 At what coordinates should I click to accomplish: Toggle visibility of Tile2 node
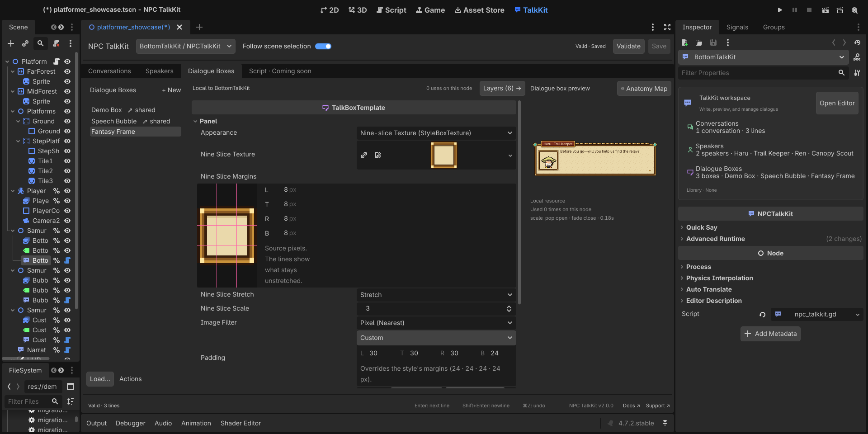67,171
